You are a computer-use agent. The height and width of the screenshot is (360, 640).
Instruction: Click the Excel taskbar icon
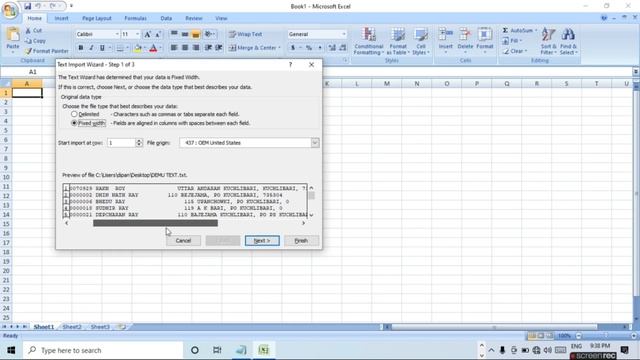[x=264, y=350]
